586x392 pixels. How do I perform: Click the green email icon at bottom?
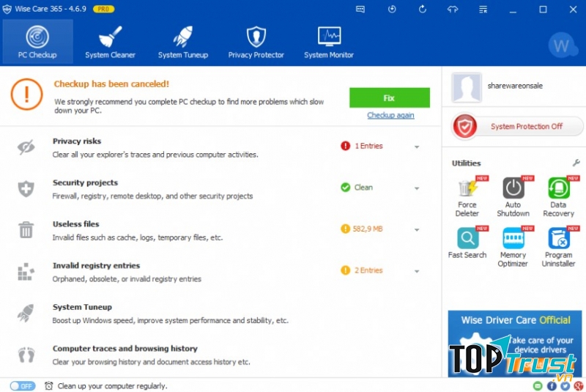tap(538, 386)
